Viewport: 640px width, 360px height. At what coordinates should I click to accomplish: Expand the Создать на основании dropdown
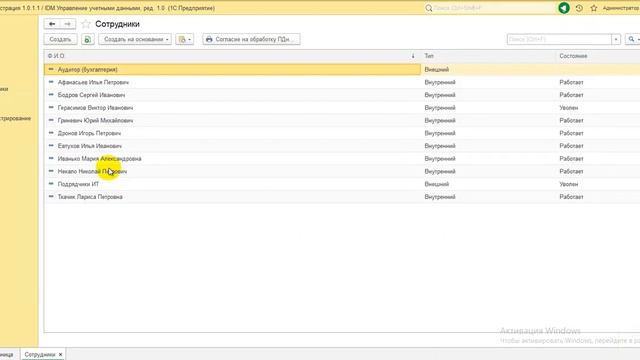coord(135,39)
